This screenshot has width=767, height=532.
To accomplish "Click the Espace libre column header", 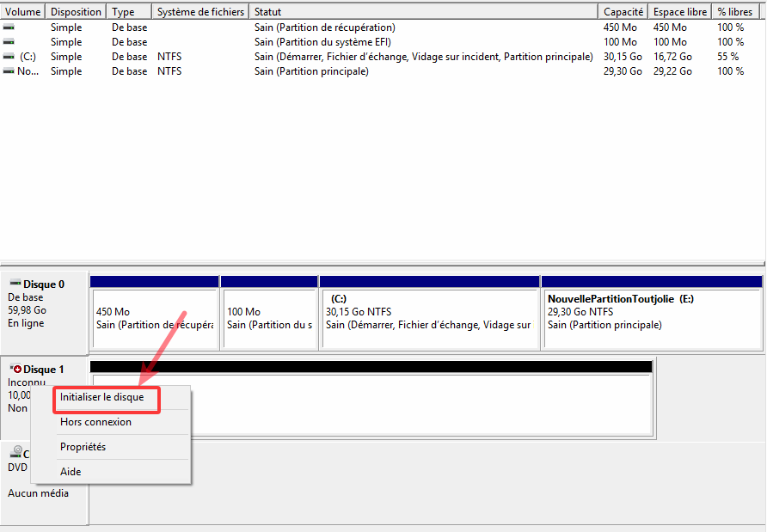I will (679, 12).
